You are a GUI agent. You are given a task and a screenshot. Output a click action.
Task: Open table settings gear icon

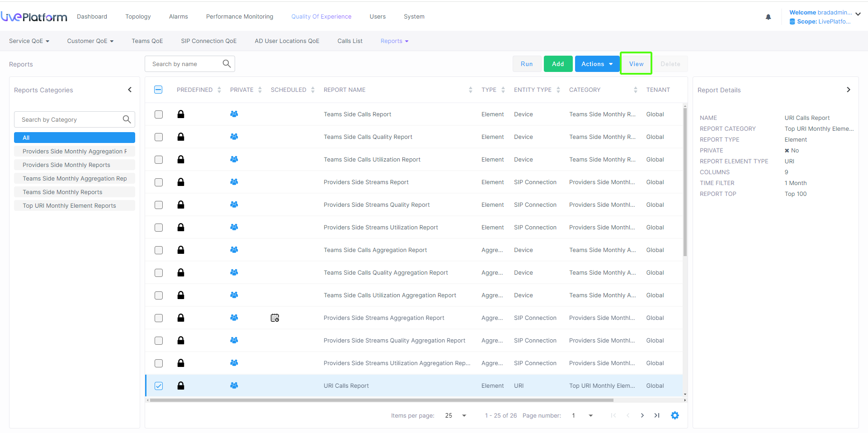point(675,415)
